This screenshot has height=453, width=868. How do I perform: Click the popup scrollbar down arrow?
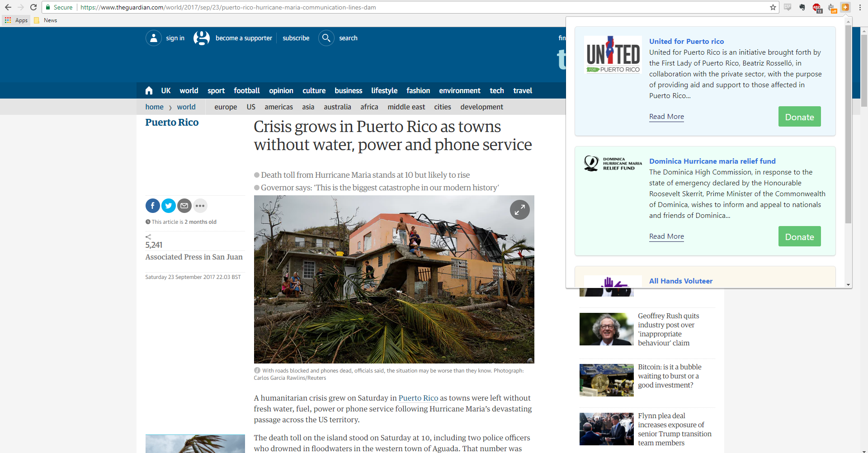coord(848,284)
